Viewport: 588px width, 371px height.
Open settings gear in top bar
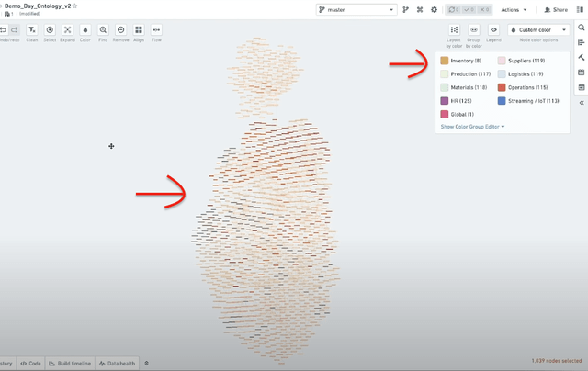click(x=434, y=9)
